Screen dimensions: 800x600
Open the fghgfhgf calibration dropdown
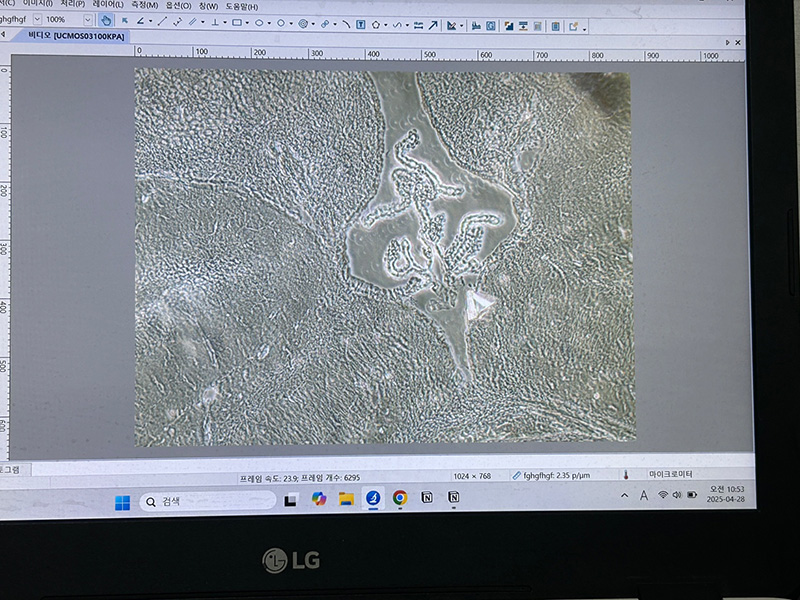(x=38, y=19)
